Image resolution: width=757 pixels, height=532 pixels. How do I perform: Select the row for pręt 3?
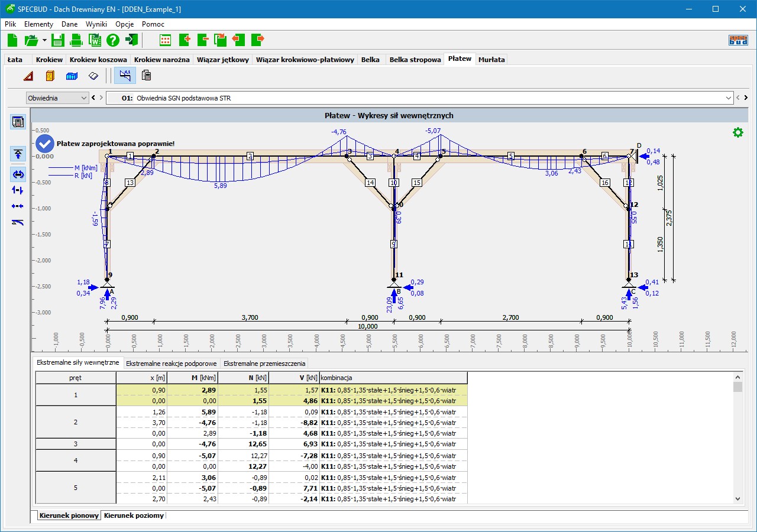(76, 444)
